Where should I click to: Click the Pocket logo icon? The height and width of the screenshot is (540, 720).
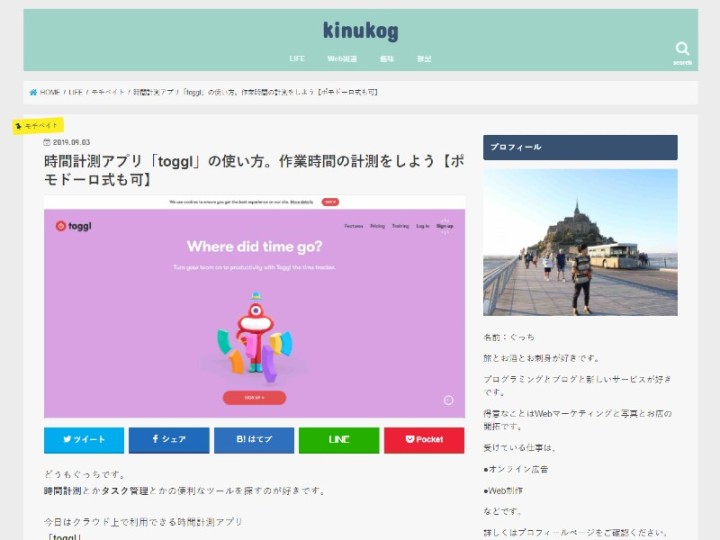pyautogui.click(x=410, y=439)
